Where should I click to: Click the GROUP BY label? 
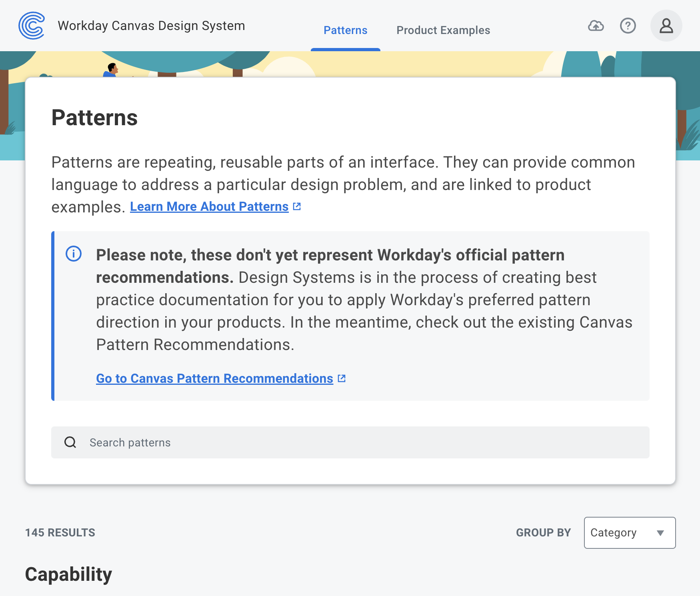tap(543, 533)
